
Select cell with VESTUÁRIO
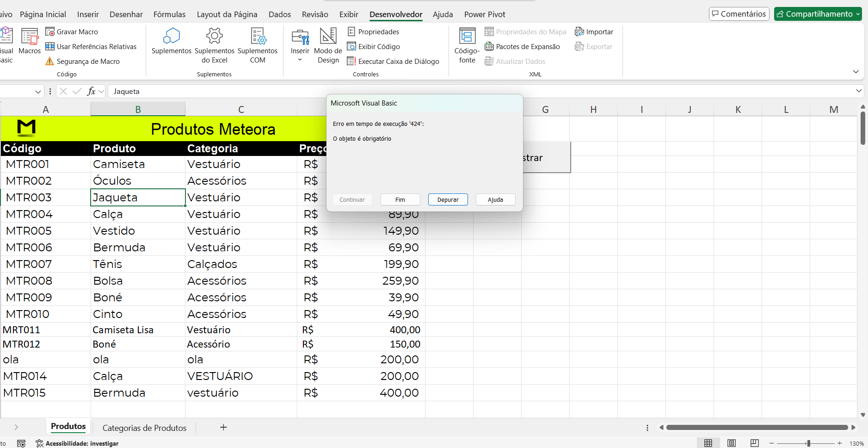point(241,376)
